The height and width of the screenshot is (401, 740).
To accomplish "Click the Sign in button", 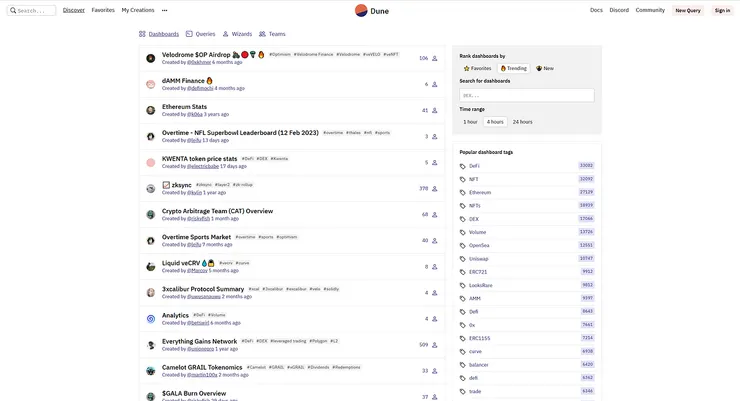I will [x=722, y=10].
